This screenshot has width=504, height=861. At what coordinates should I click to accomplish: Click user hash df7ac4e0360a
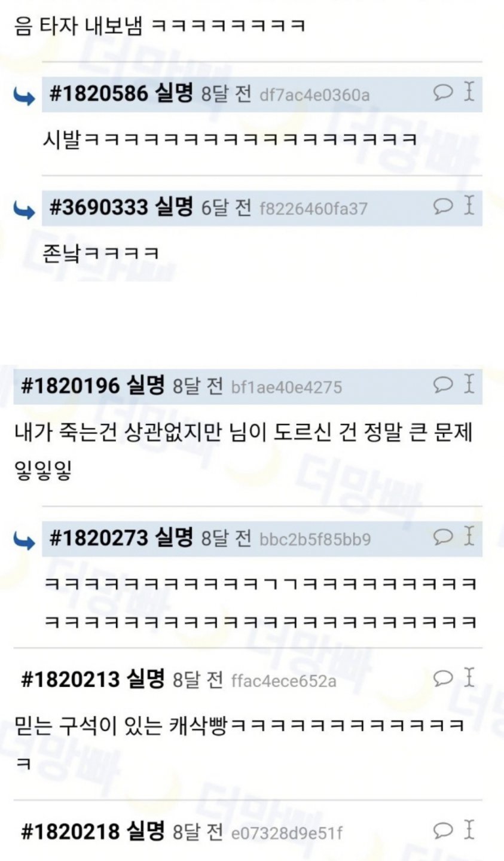click(x=314, y=95)
